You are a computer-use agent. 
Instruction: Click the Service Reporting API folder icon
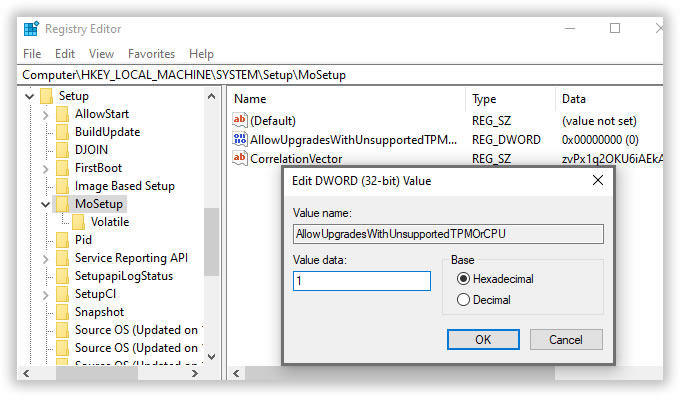[62, 258]
